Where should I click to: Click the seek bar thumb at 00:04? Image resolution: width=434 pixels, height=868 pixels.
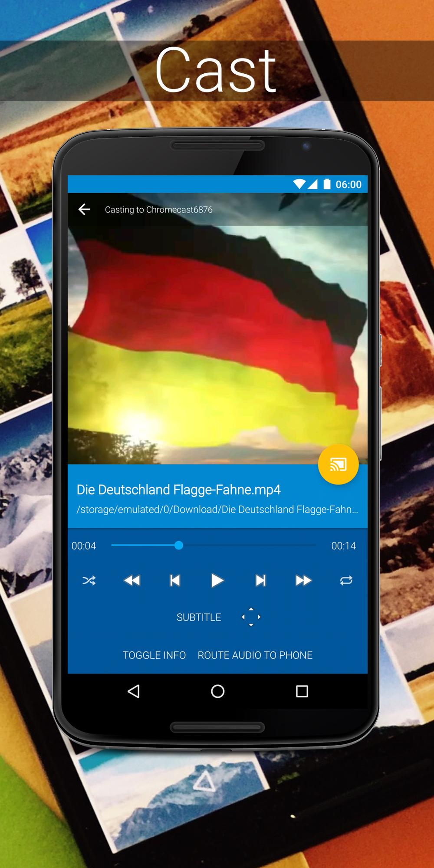[x=178, y=545]
